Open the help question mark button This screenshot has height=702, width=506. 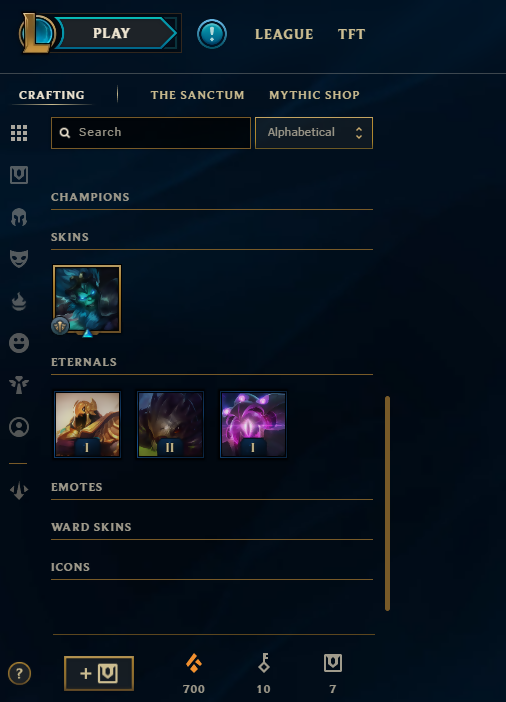(19, 673)
